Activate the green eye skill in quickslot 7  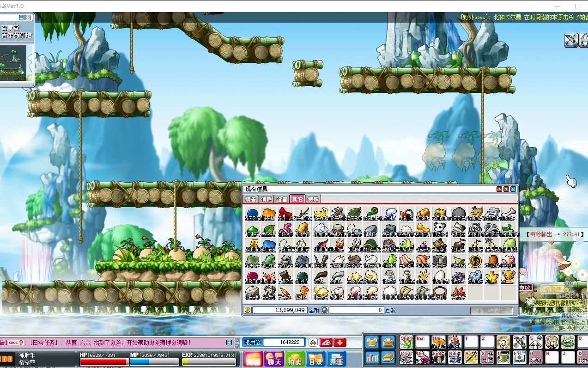(568, 342)
